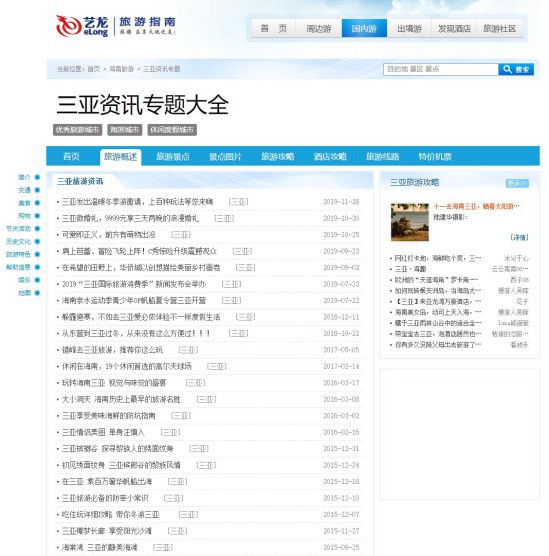Jump to 美食 in the side index
This screenshot has height=556, width=549.
pyautogui.click(x=24, y=203)
